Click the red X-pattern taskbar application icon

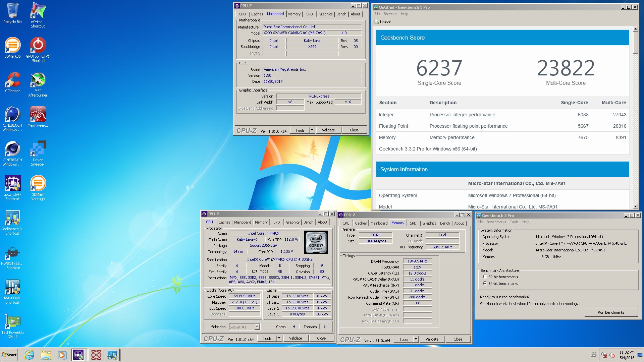tap(96, 355)
